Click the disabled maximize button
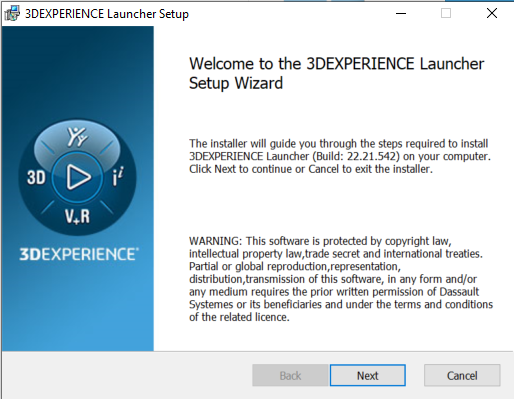 (x=446, y=14)
